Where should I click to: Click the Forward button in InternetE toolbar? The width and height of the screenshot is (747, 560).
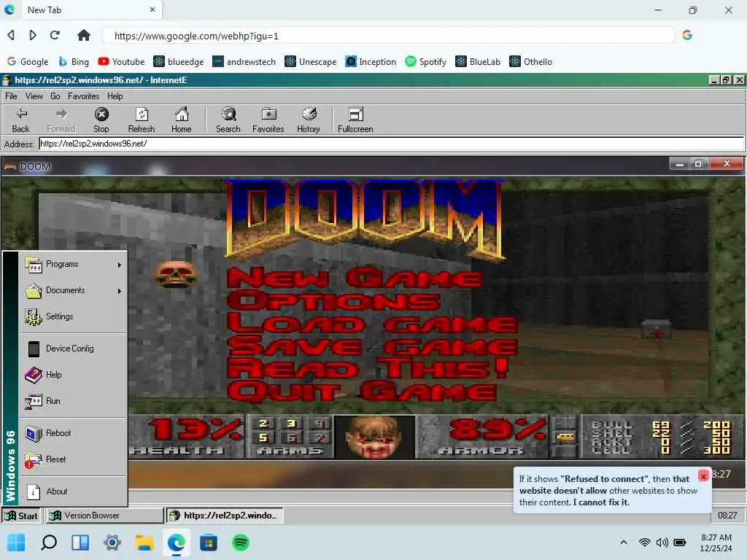coord(61,120)
